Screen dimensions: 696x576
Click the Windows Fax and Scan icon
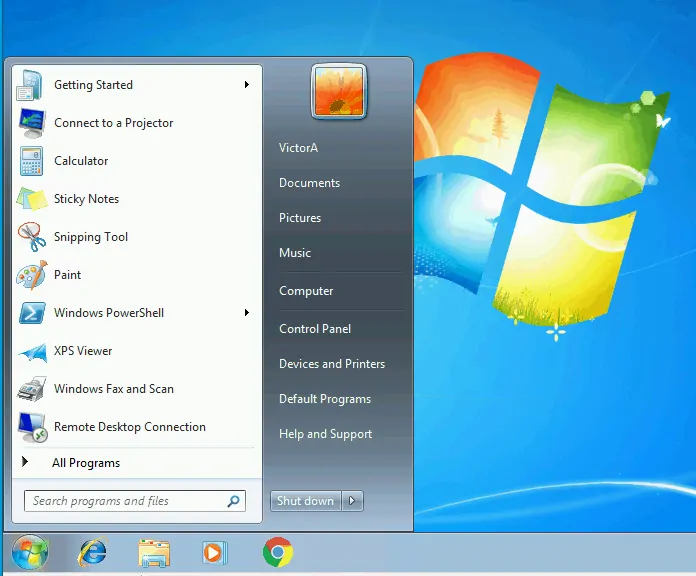pos(32,389)
